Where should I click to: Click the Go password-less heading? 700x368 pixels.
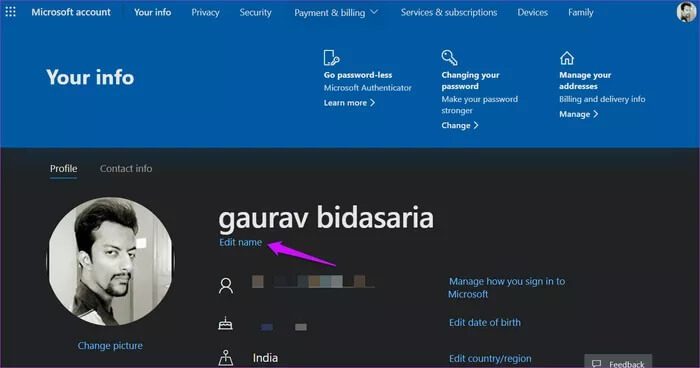click(x=358, y=75)
